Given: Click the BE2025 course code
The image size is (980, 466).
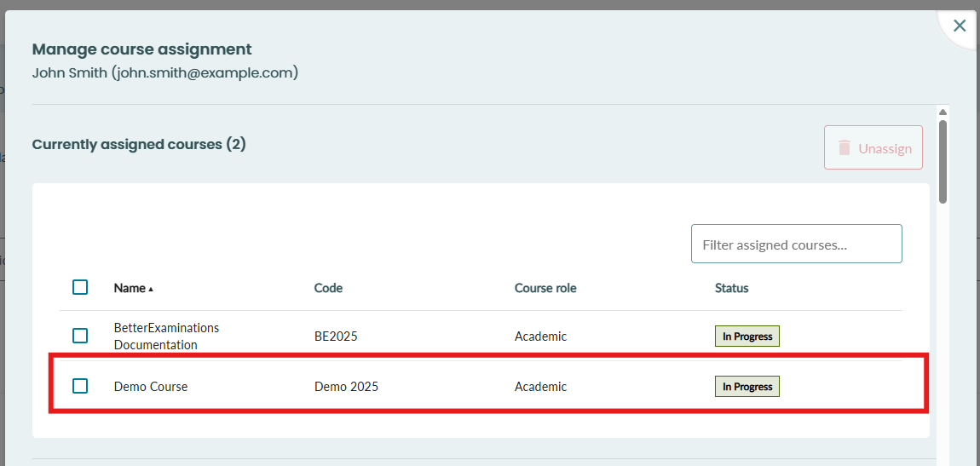Looking at the screenshot, I should click(336, 337).
